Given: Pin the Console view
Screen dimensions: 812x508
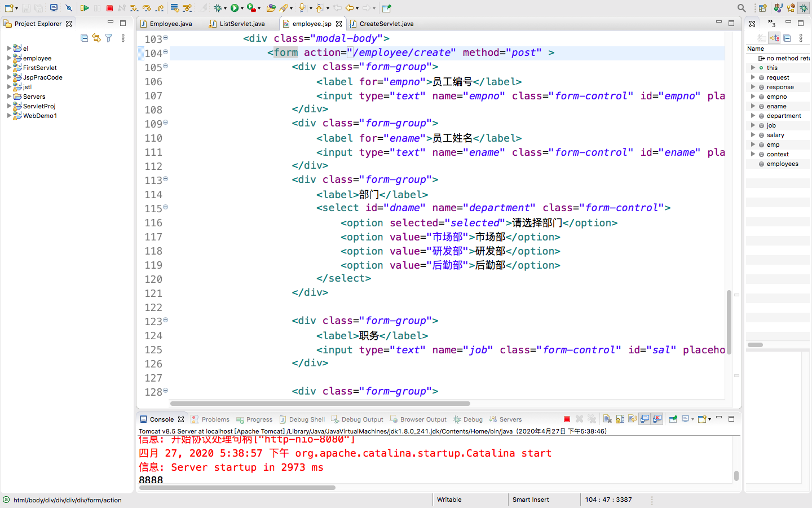Looking at the screenshot, I should click(673, 419).
